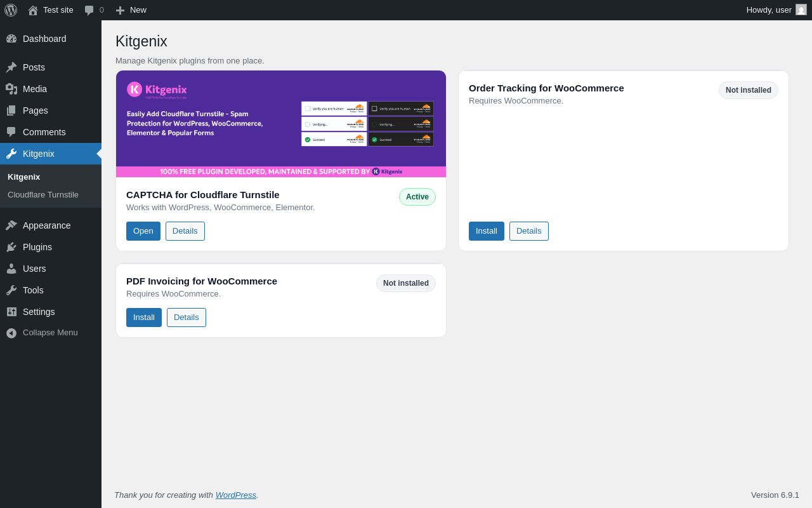Open Howdy, user account menu

(776, 10)
